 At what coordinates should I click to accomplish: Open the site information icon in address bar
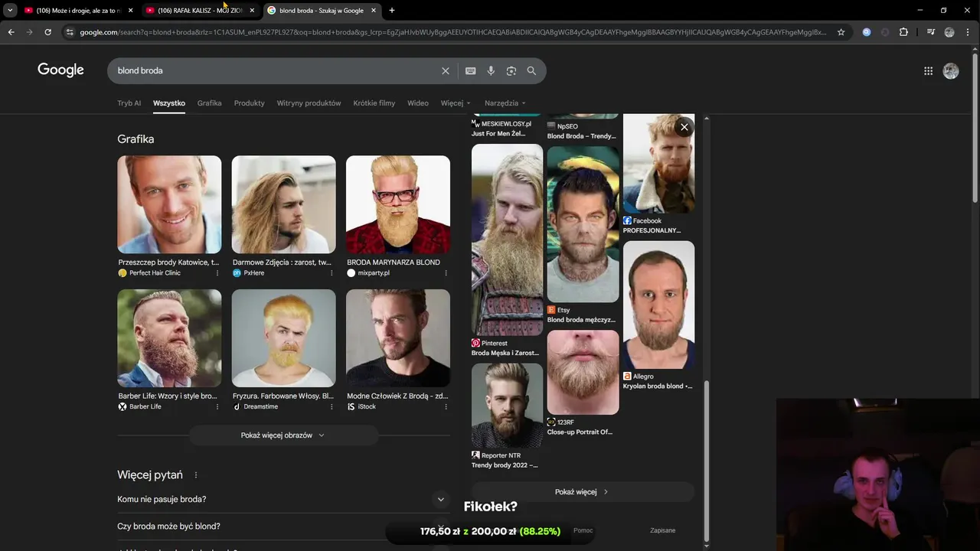click(70, 32)
